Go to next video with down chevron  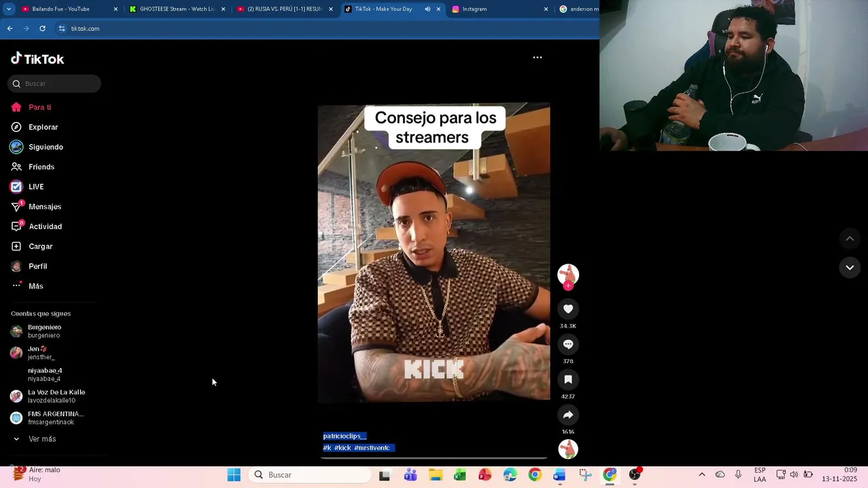[x=850, y=268]
